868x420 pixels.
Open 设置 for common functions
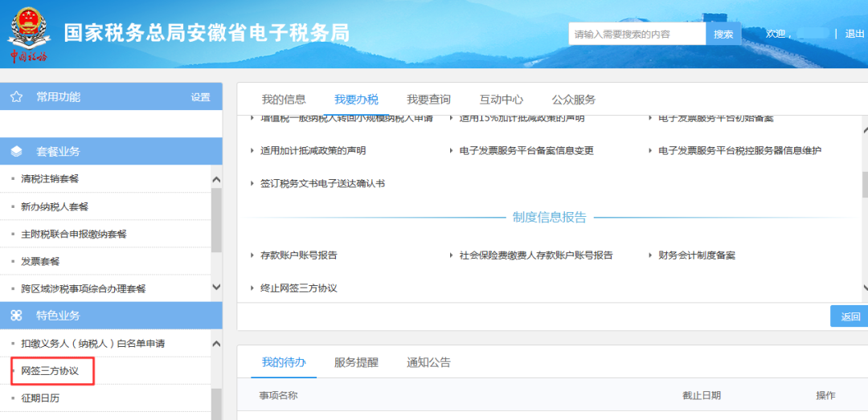(x=200, y=97)
